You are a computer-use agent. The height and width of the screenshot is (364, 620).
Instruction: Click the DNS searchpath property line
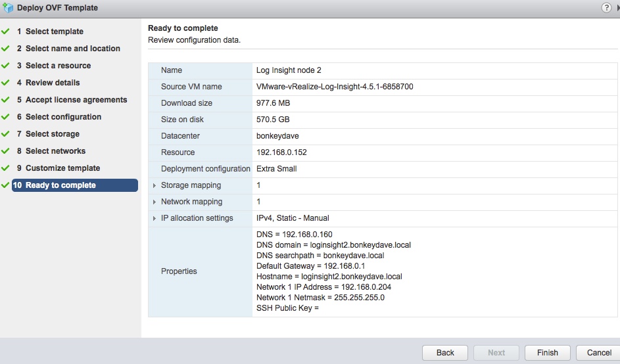click(x=320, y=256)
